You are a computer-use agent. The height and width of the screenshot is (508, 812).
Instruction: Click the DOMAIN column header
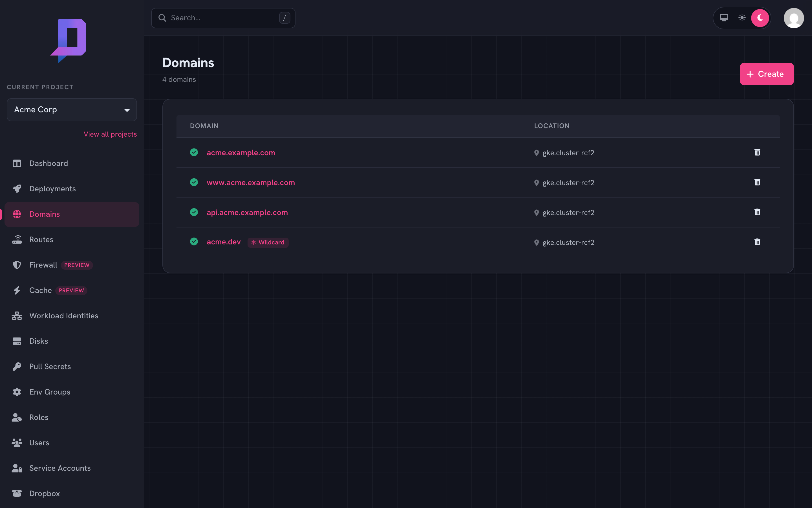click(204, 126)
